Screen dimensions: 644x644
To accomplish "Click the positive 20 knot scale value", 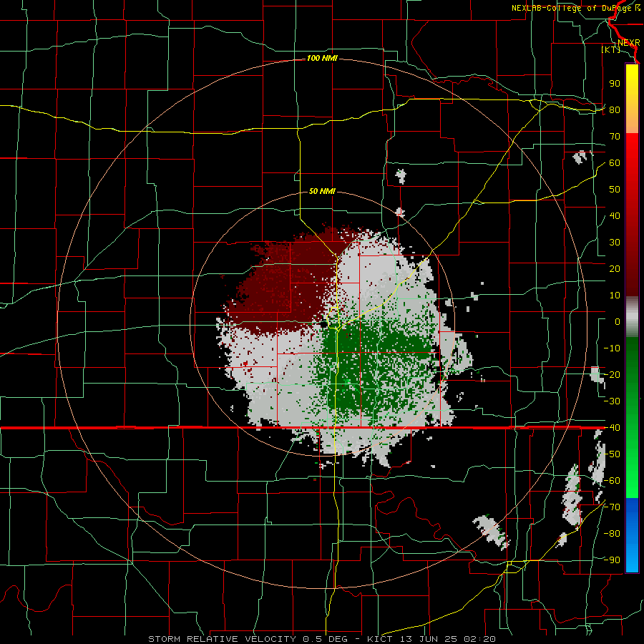I will (x=615, y=269).
